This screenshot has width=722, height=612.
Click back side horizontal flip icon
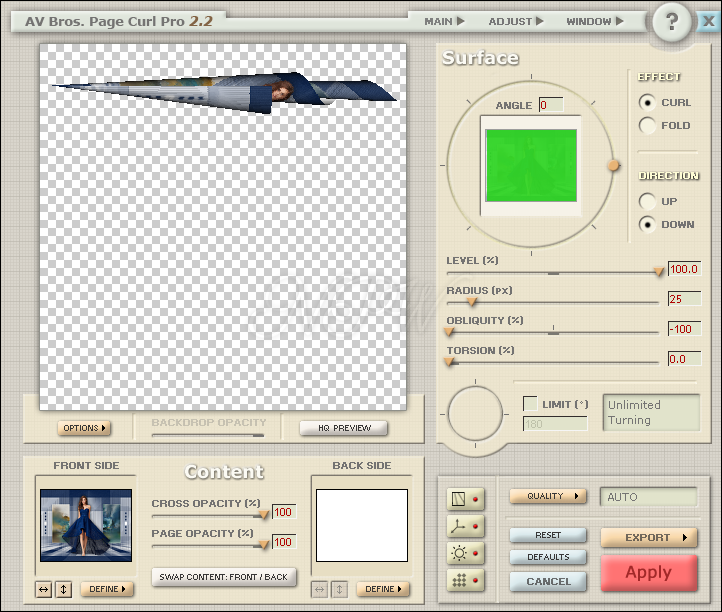pyautogui.click(x=319, y=589)
